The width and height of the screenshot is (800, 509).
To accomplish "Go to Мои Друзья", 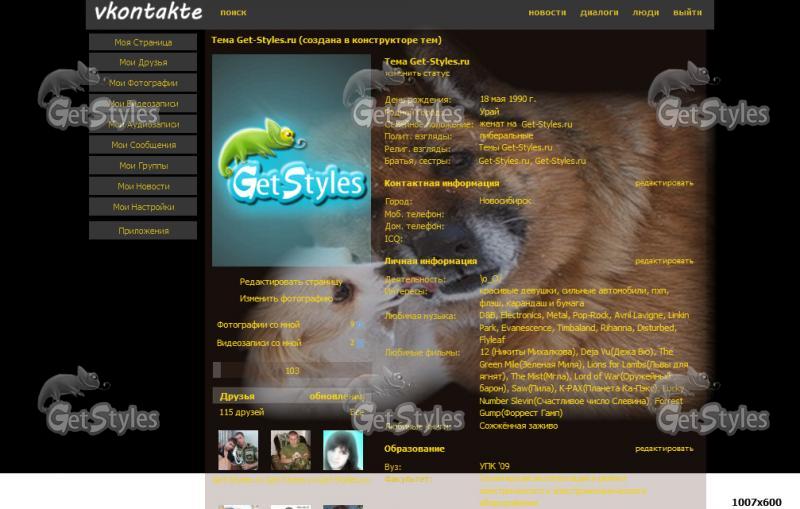I will tap(143, 63).
